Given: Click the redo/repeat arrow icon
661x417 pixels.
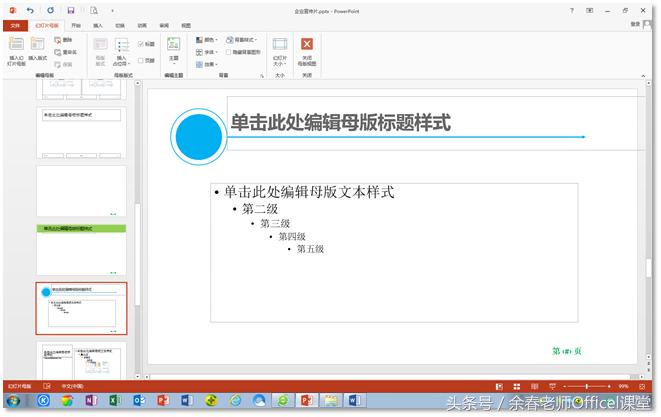Looking at the screenshot, I should [x=50, y=10].
